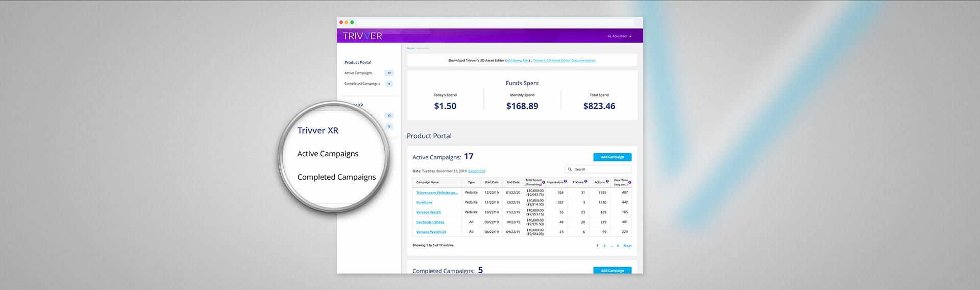Open Active Campaigns under Product Portal
The width and height of the screenshot is (980, 290).
click(x=358, y=73)
